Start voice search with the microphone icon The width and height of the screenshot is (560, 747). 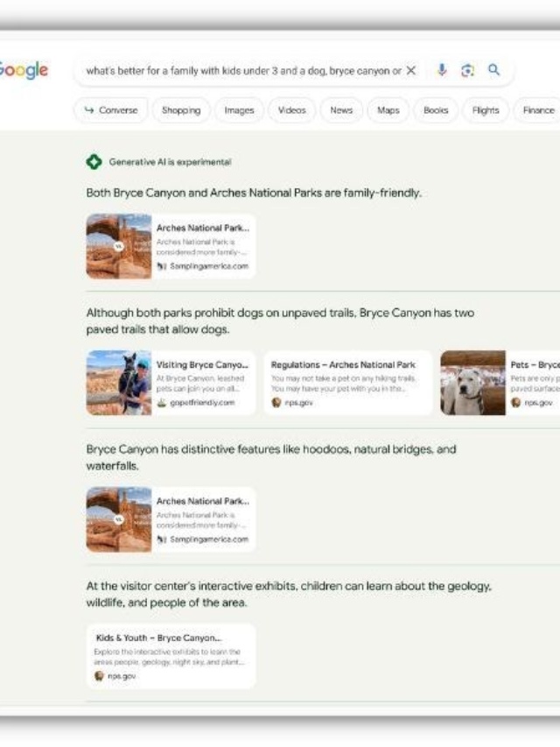click(x=442, y=70)
